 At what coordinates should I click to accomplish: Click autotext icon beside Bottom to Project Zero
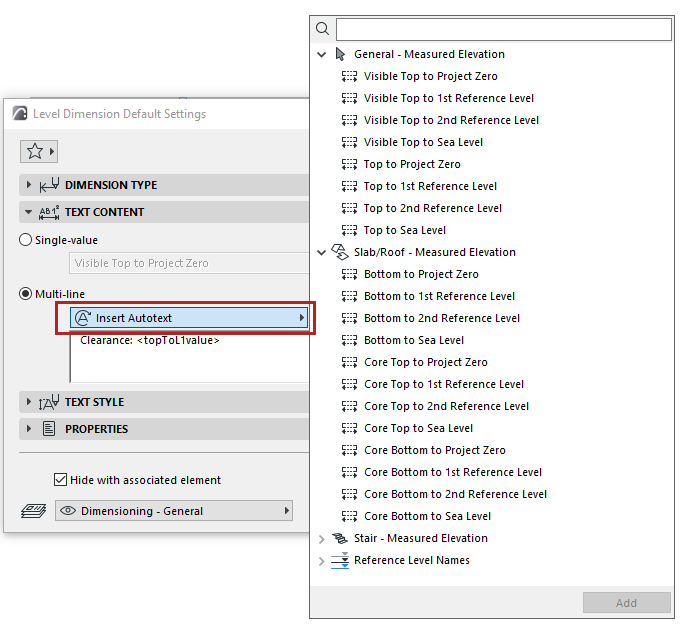click(x=349, y=274)
